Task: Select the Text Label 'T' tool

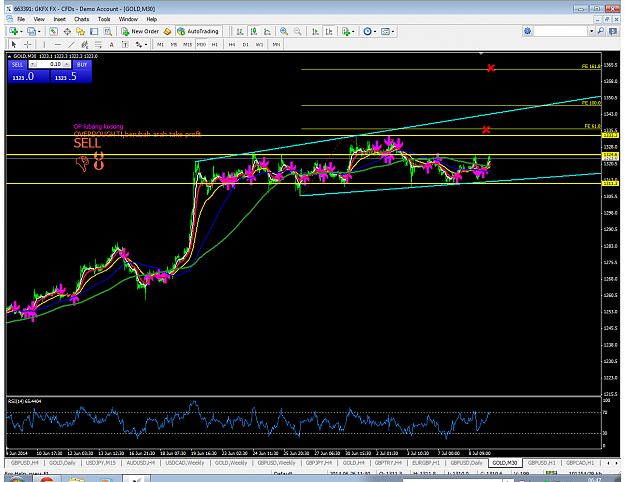Action: point(125,44)
